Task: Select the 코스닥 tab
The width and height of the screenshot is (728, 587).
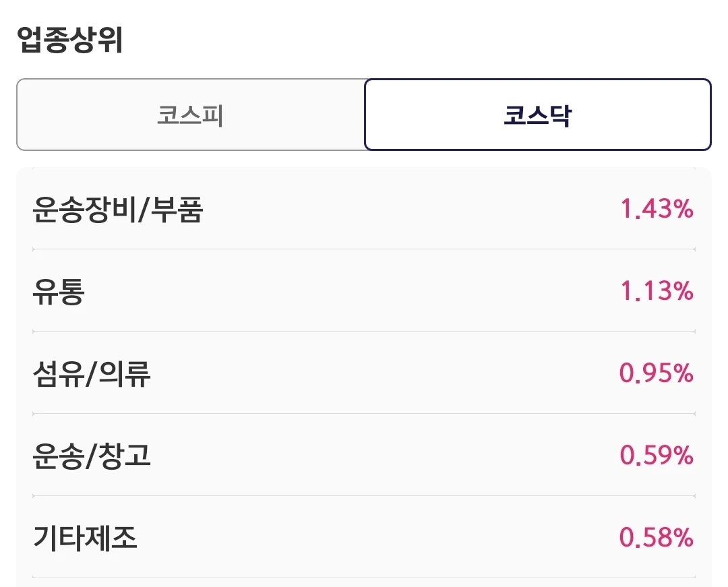Action: point(538,115)
